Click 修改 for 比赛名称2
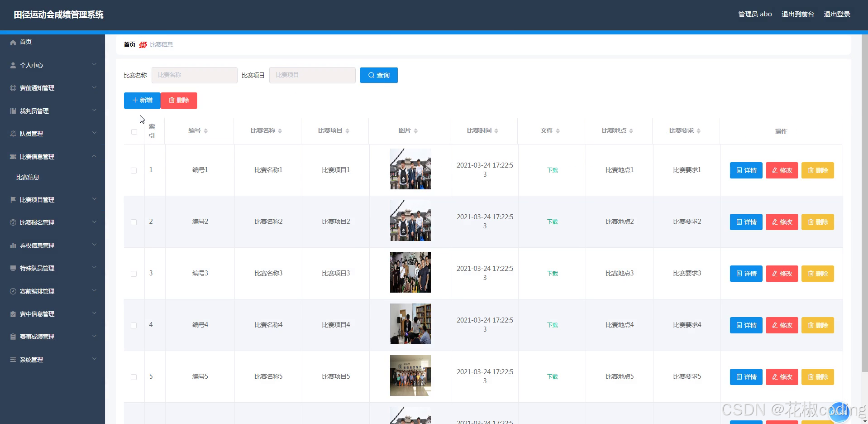 point(782,222)
